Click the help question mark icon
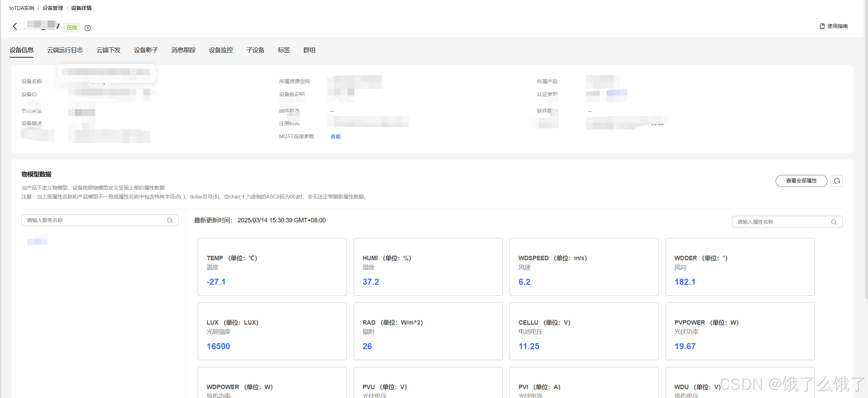Viewport: 868px width, 398px height. 88,28
